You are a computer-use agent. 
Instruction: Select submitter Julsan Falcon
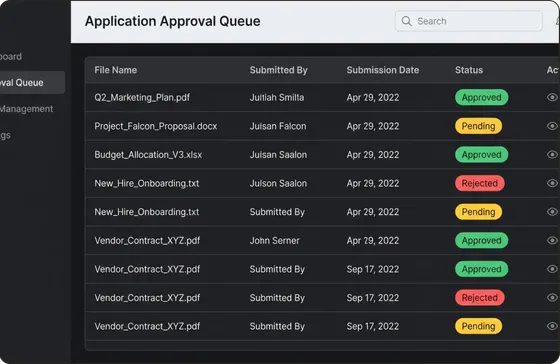point(278,126)
